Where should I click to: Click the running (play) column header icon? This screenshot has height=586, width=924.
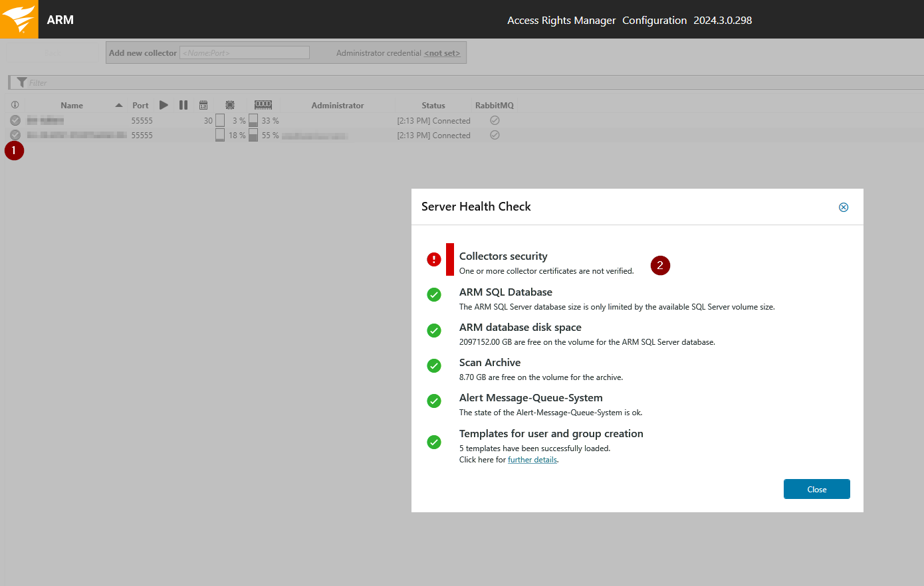pyautogui.click(x=164, y=105)
